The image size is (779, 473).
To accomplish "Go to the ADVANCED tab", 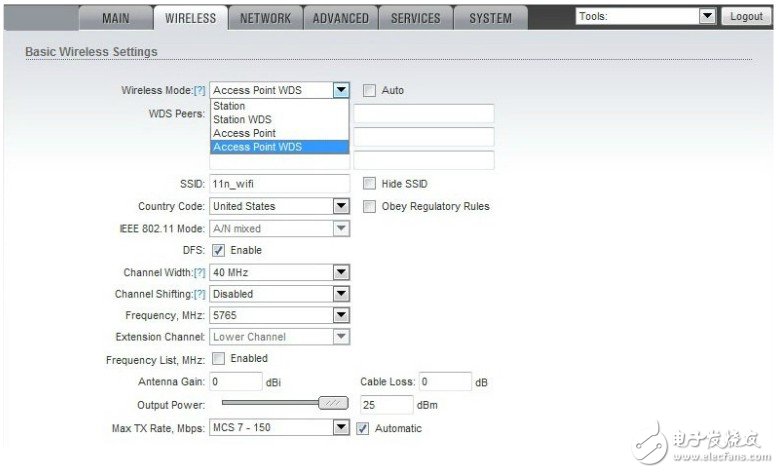I will 340,18.
